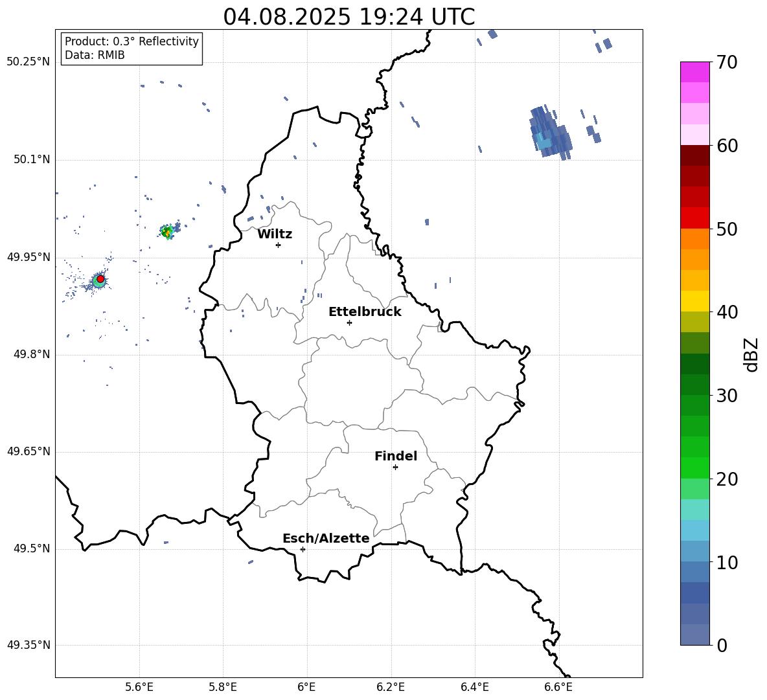Image resolution: width=767 pixels, height=700 pixels.
Task: Click the 10 tick on the colorbar
Action: pos(727,562)
